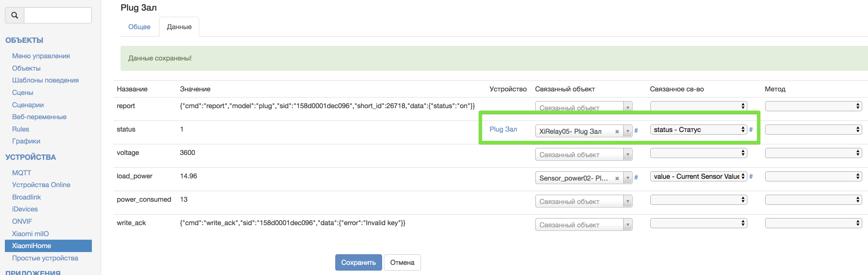Image resolution: width=868 pixels, height=275 pixels.
Task: Expand the XiRelay05 linked object dropdown arrow
Action: [x=628, y=131]
